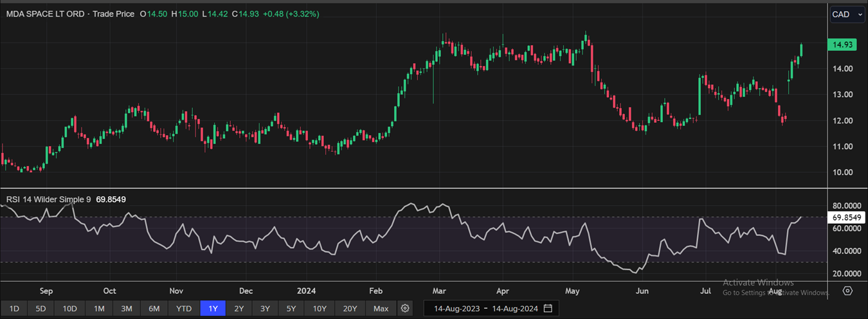
Task: Display the Max time range
Action: (381, 309)
